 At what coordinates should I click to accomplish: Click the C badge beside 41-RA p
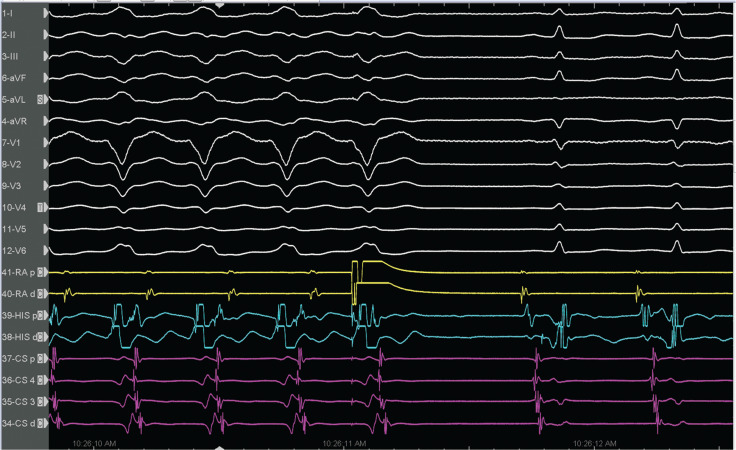click(41, 272)
